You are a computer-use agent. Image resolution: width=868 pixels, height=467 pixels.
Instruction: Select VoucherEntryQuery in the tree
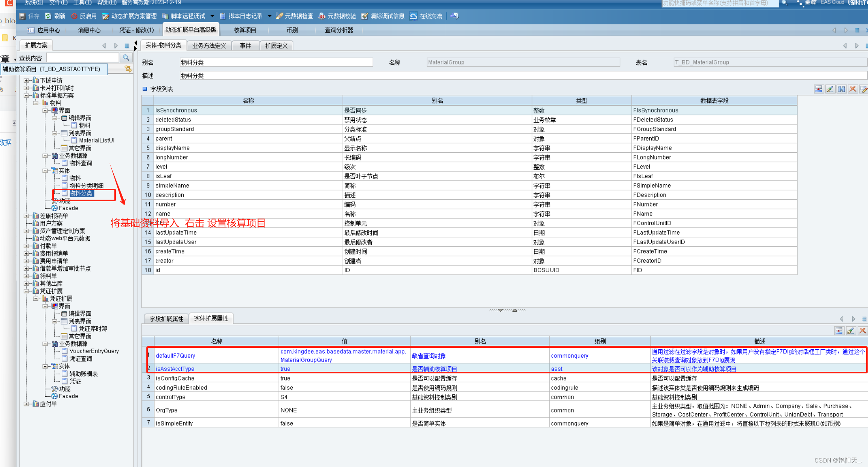pos(94,351)
